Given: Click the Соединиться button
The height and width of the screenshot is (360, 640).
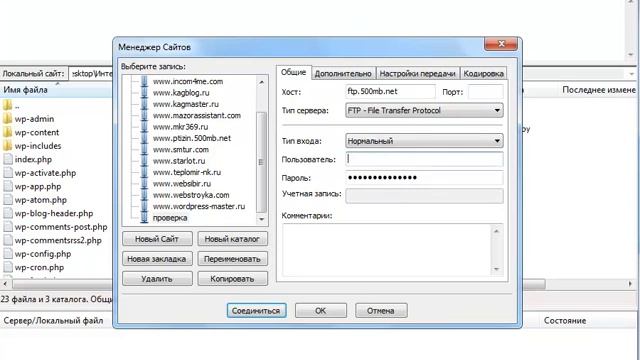Looking at the screenshot, I should pos(256,311).
